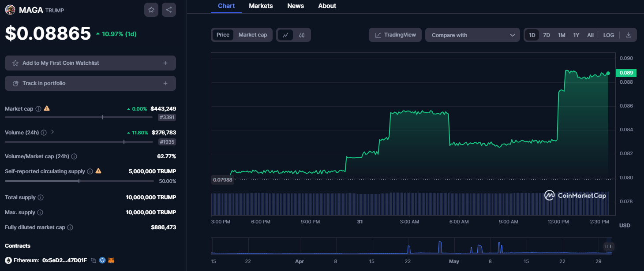This screenshot has width=644, height=271.
Task: Toggle chart to Market cap view
Action: click(x=253, y=35)
